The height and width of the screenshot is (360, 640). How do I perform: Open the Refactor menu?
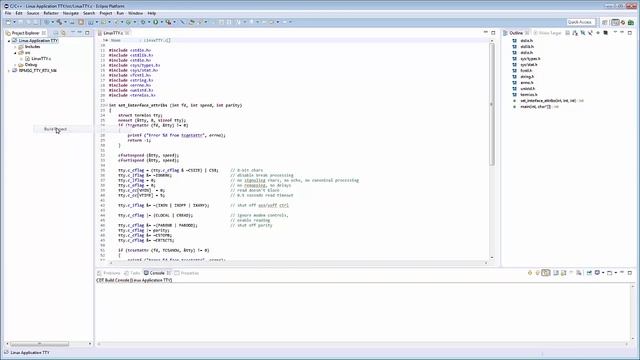pyautogui.click(x=51, y=13)
